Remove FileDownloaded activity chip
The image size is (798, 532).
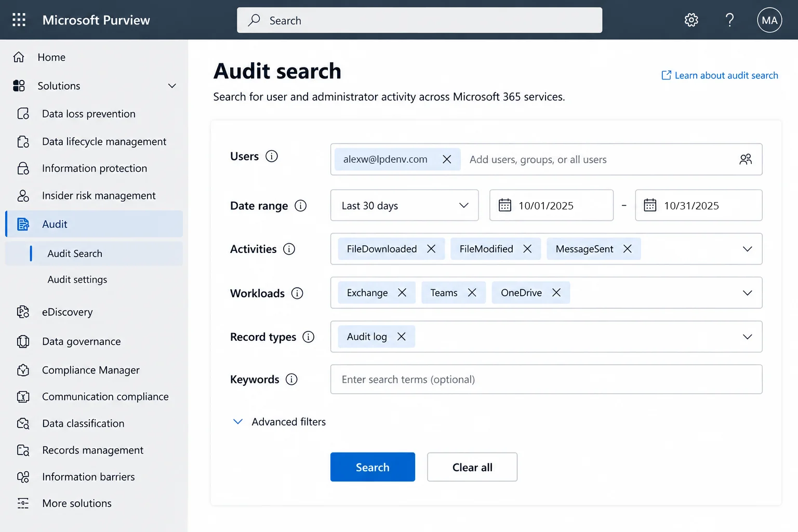(x=431, y=249)
